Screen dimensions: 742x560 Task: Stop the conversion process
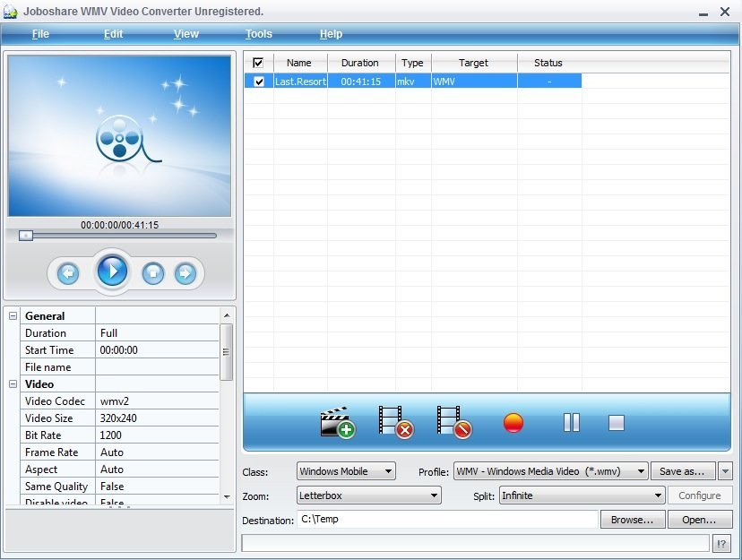click(617, 421)
